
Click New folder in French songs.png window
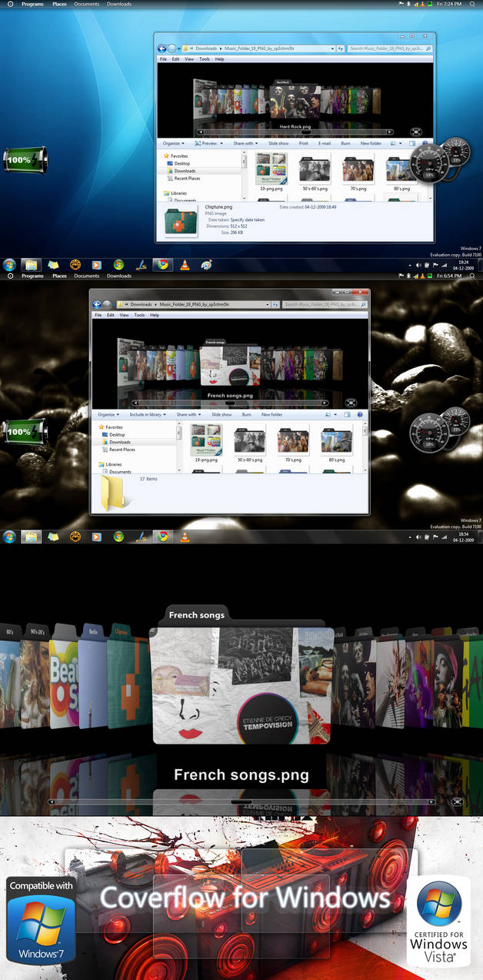point(271,414)
